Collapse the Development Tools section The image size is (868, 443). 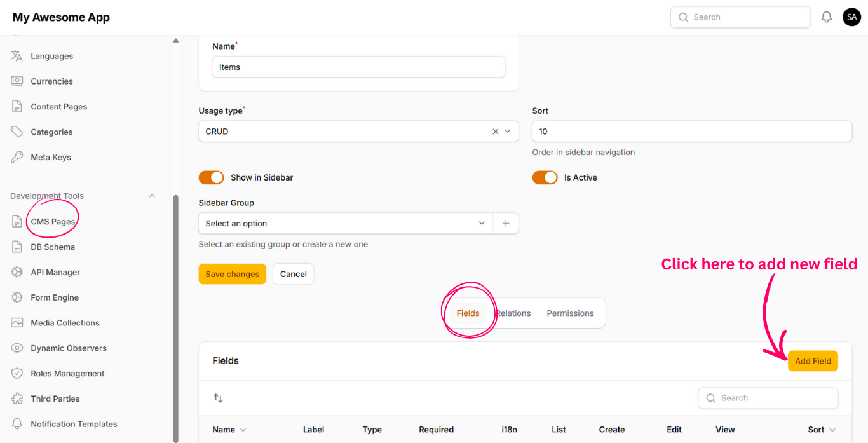click(x=152, y=196)
